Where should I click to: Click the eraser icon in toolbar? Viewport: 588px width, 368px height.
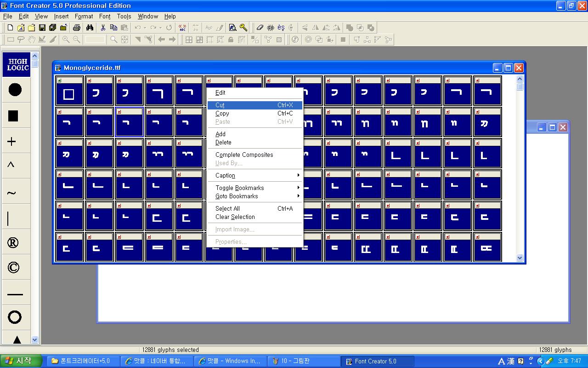pos(260,28)
